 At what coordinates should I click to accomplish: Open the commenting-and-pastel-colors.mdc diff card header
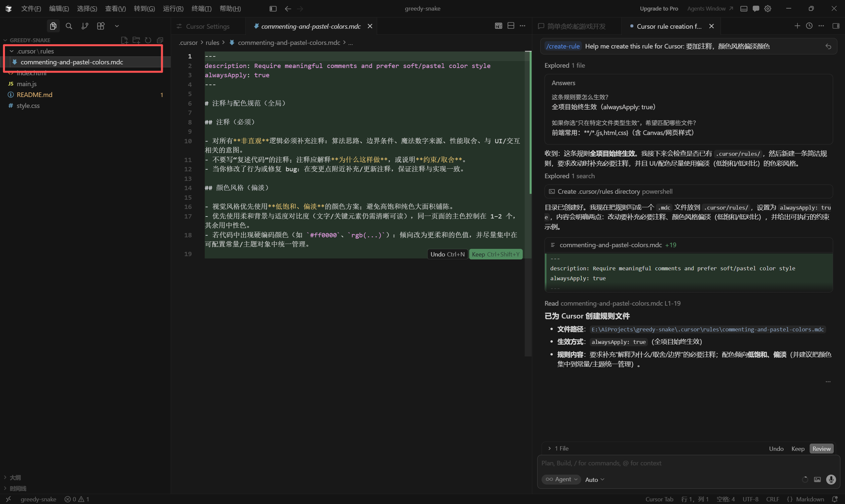[688, 245]
